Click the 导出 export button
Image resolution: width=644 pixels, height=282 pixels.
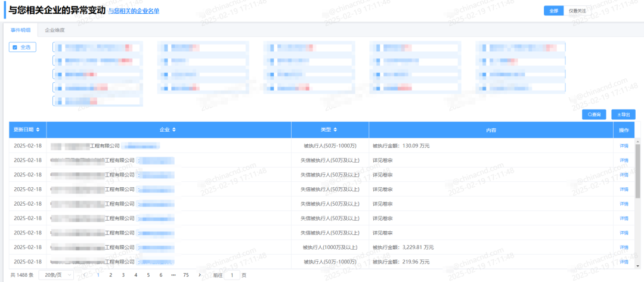[624, 114]
